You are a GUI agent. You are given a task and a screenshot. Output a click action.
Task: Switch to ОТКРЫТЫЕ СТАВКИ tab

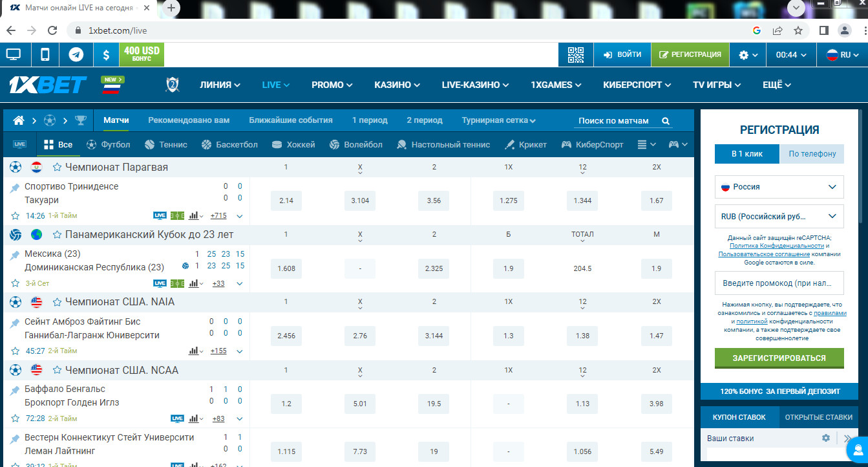[x=819, y=417]
